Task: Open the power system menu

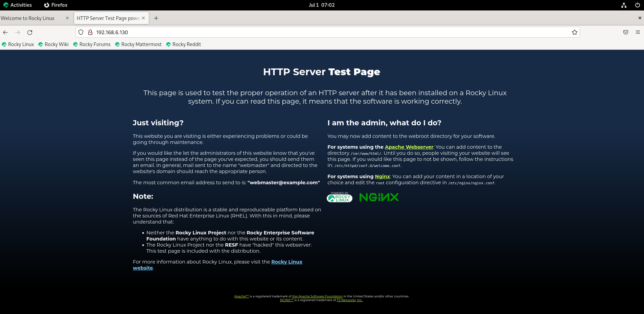Action: tap(638, 5)
